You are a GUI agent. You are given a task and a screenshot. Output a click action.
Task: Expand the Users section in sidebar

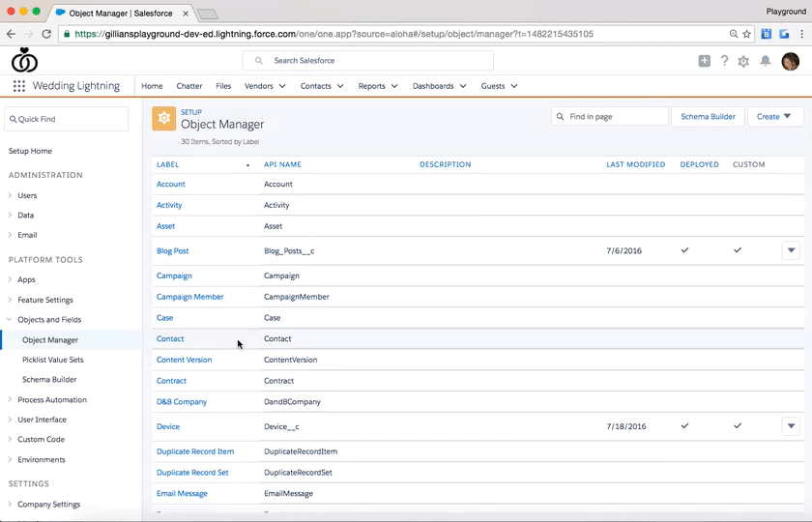click(x=10, y=195)
